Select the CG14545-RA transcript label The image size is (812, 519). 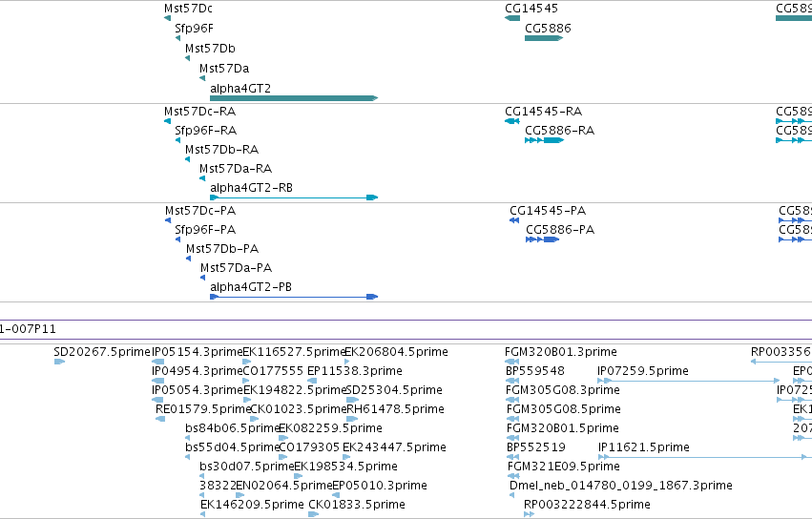tap(543, 112)
